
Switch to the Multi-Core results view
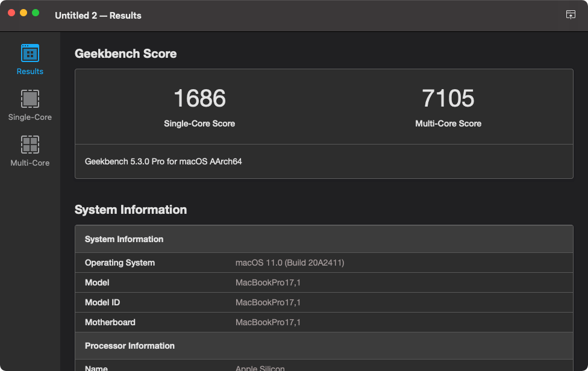(x=30, y=151)
